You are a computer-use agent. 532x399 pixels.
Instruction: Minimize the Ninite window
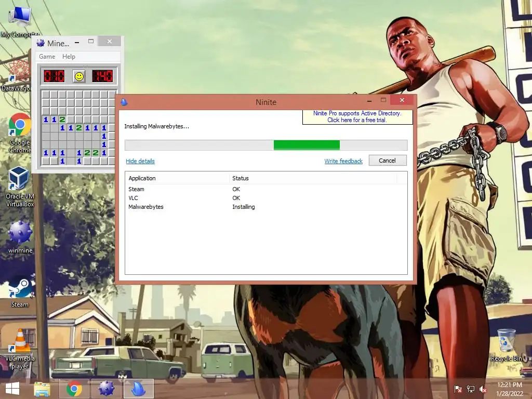coord(369,100)
